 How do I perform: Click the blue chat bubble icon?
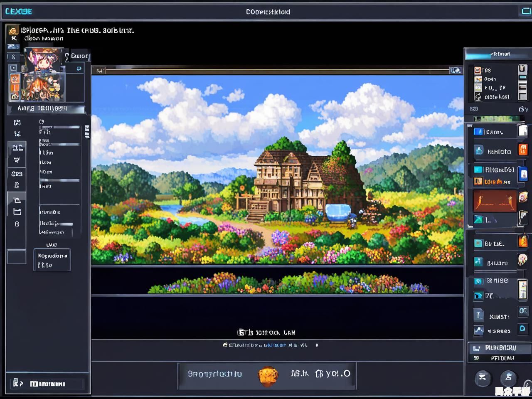point(79,69)
